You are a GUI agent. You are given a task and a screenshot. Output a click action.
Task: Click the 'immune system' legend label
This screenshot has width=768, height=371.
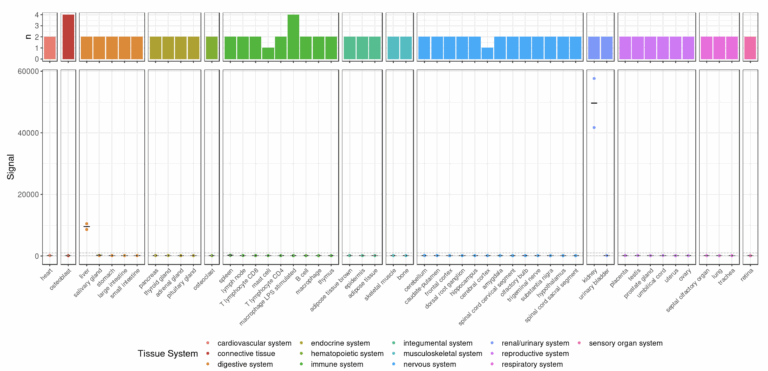(x=337, y=364)
